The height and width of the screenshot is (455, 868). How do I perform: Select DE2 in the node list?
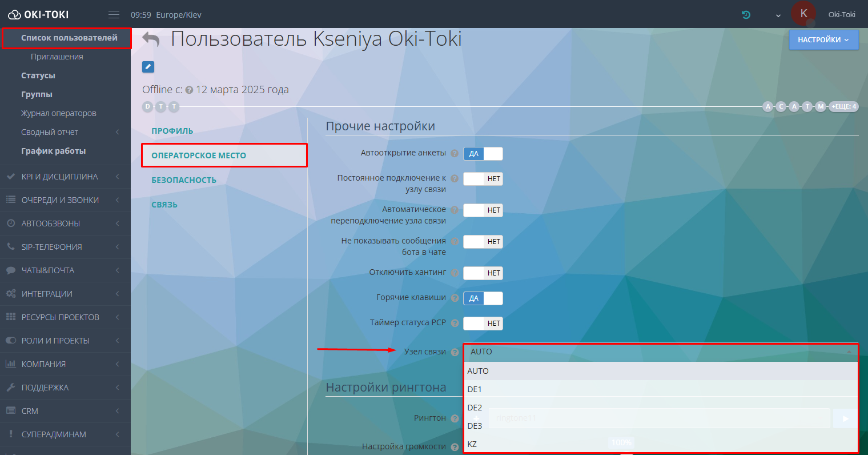point(661,408)
